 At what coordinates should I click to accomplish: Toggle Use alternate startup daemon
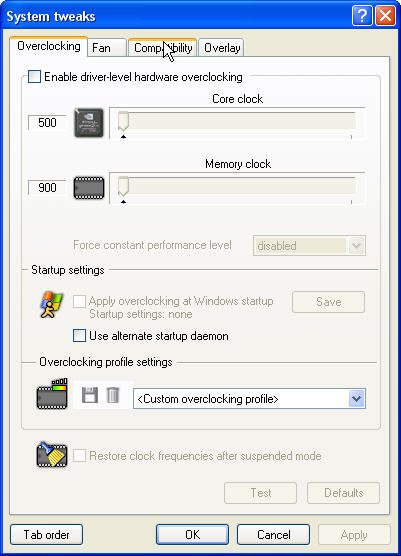coord(79,335)
